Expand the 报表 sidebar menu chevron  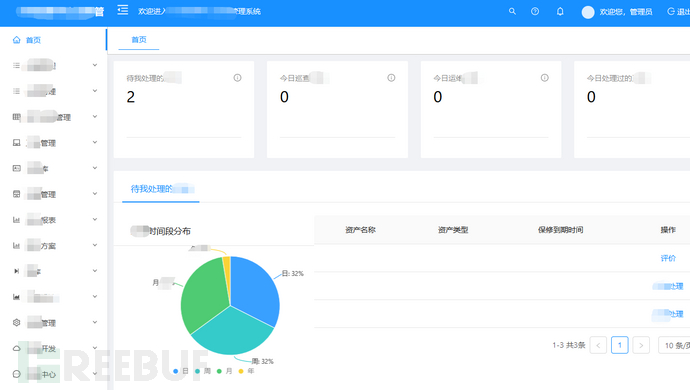pos(95,219)
